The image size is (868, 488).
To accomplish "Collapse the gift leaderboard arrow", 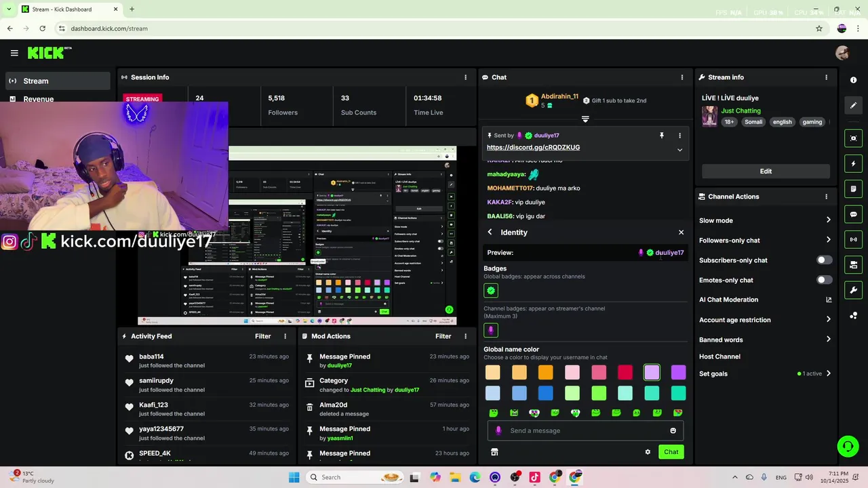I will 585,119.
